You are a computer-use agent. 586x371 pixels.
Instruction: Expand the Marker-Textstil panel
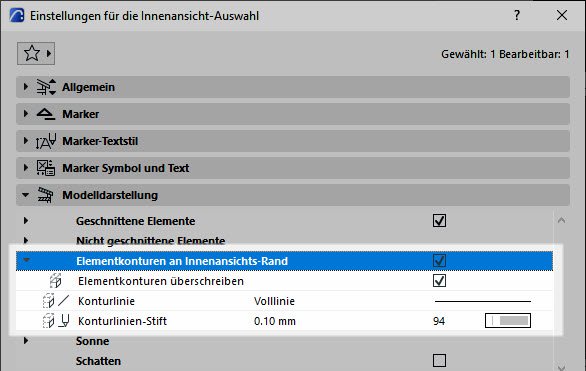point(25,141)
